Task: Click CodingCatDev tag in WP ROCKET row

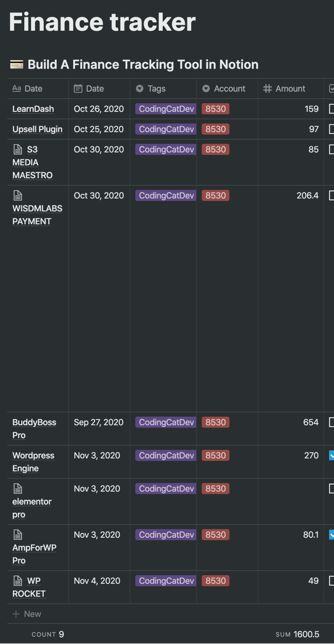Action: point(166,581)
